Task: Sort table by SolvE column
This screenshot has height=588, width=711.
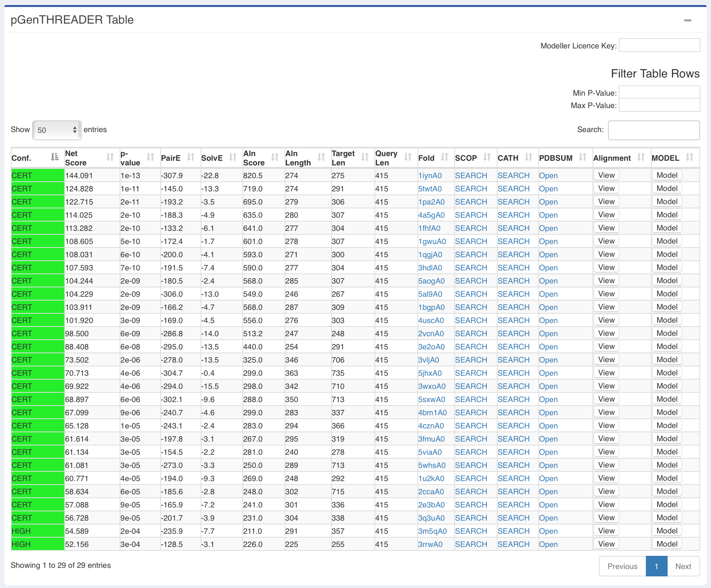Action: click(x=222, y=158)
